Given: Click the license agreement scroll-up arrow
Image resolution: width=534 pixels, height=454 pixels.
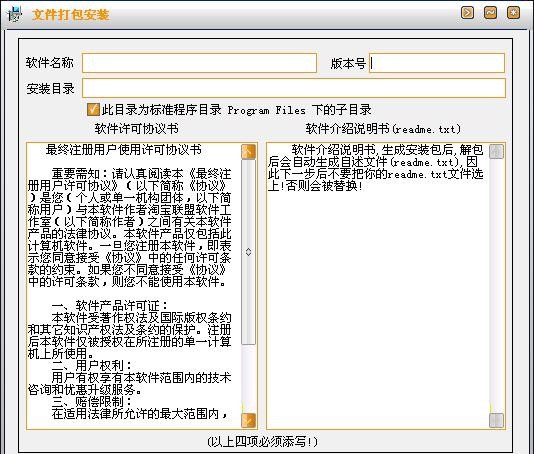Looking at the screenshot, I should (x=249, y=152).
